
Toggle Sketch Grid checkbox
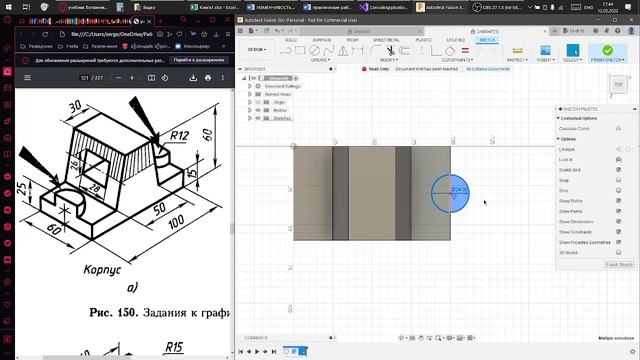[618, 170]
